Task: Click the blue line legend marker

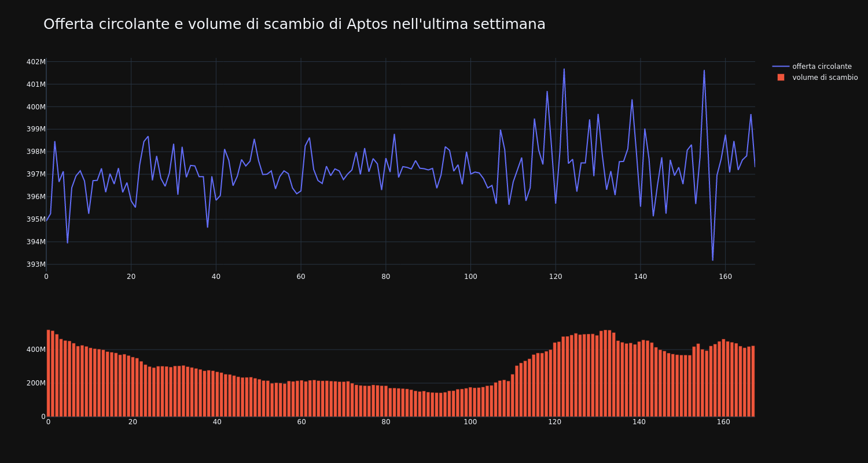Action: [x=781, y=67]
